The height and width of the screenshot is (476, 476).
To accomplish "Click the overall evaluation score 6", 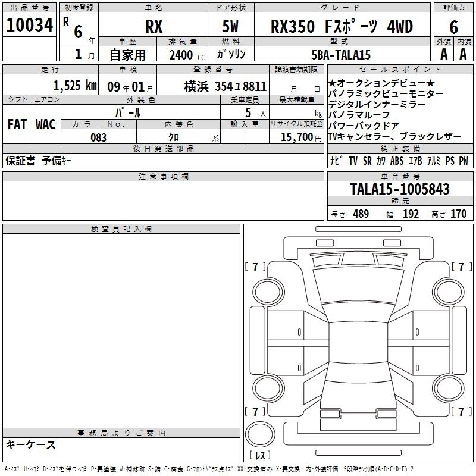I will (x=453, y=26).
